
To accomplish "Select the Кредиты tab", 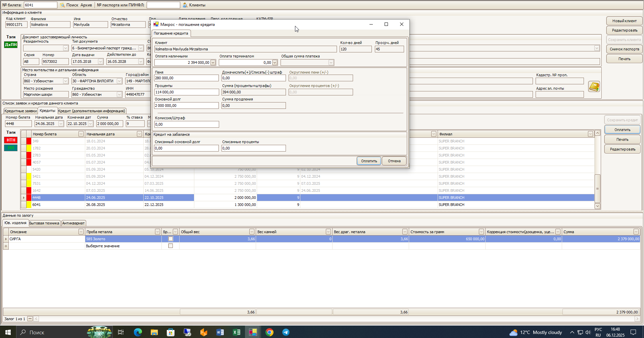I will 47,111.
